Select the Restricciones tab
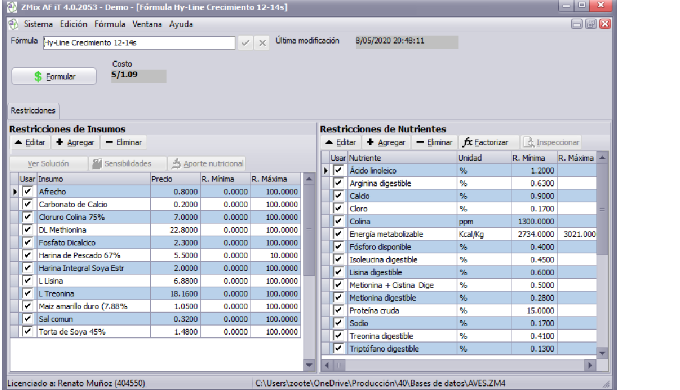680x390 pixels. (33, 111)
